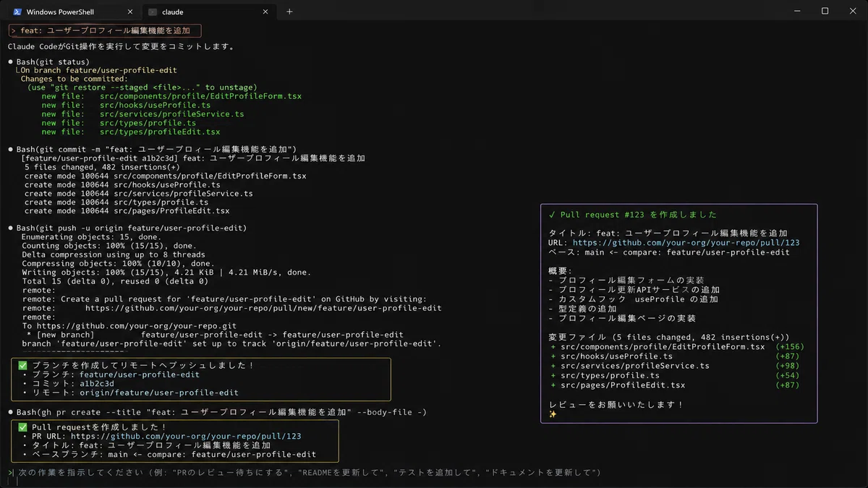Click the '[feature/user-profile-edit a1b2c3d]' commit line
This screenshot has height=488, width=868.
point(193,158)
